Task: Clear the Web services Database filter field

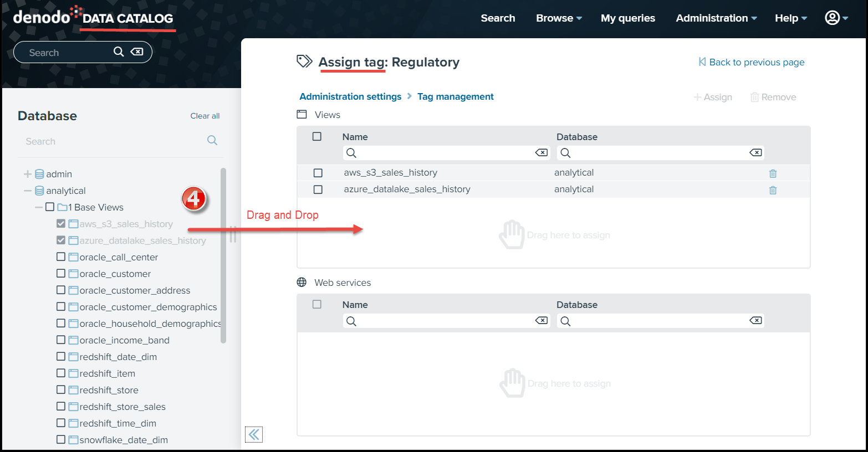Action: pos(755,320)
